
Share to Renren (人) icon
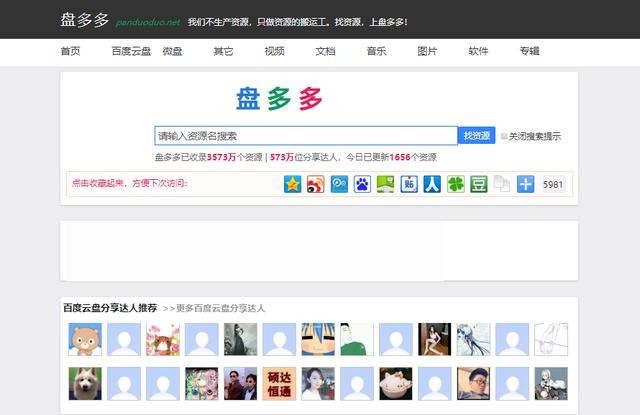point(432,184)
